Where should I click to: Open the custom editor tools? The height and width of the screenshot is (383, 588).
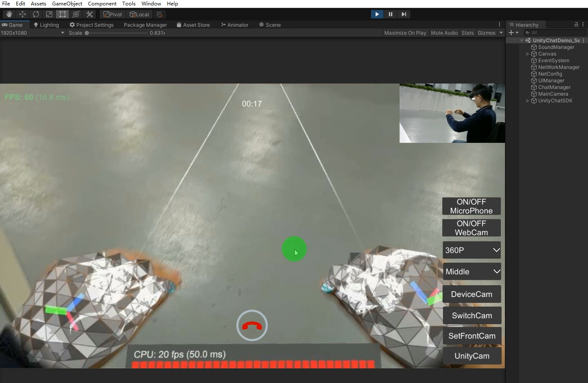pyautogui.click(x=89, y=14)
